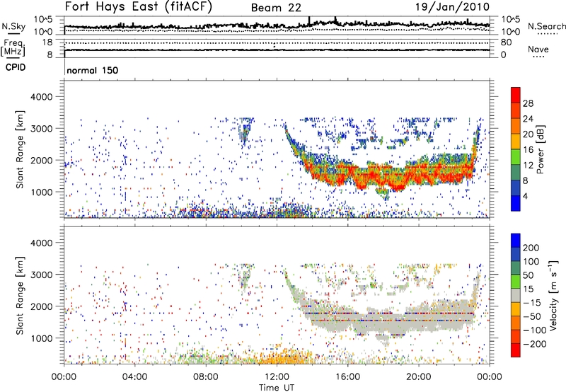
Task: Click the gray band in the velocity color bar
Action: [516, 295]
